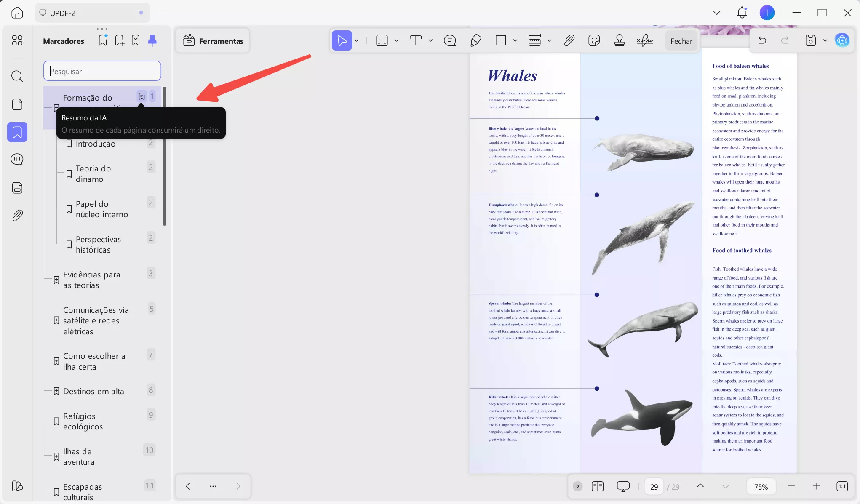Select the eraser tool icon
Viewport: 860px width, 504px height.
click(475, 40)
